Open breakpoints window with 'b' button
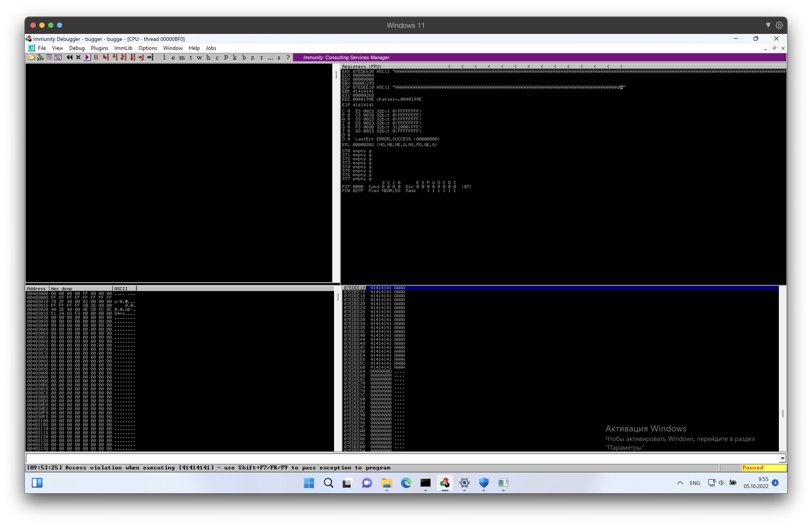Viewport: 812px width, 526px height. pos(244,57)
